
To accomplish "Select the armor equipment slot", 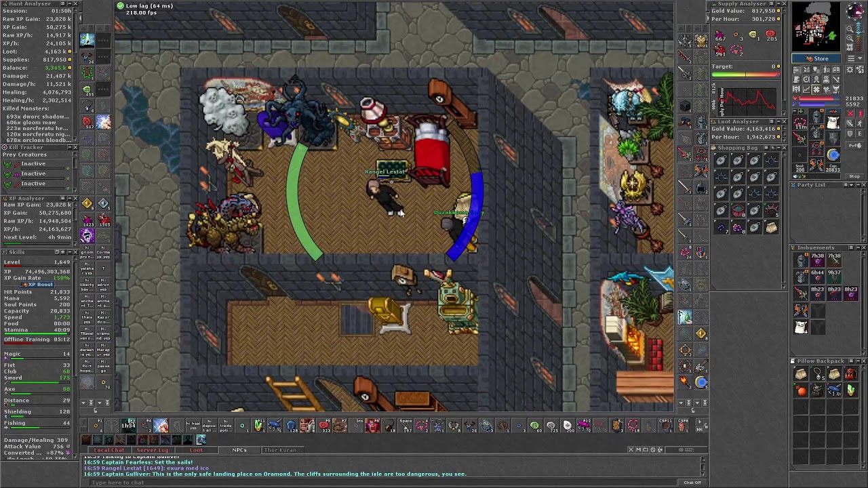I will pos(816,132).
